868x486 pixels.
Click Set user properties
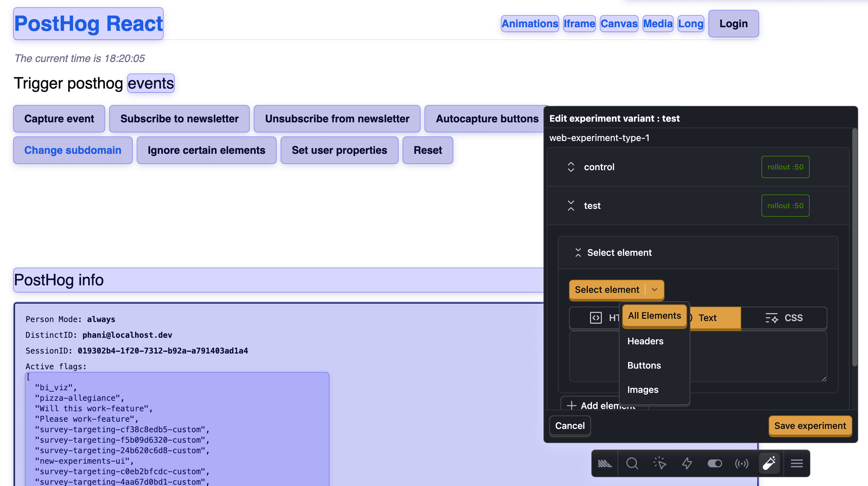pyautogui.click(x=339, y=150)
